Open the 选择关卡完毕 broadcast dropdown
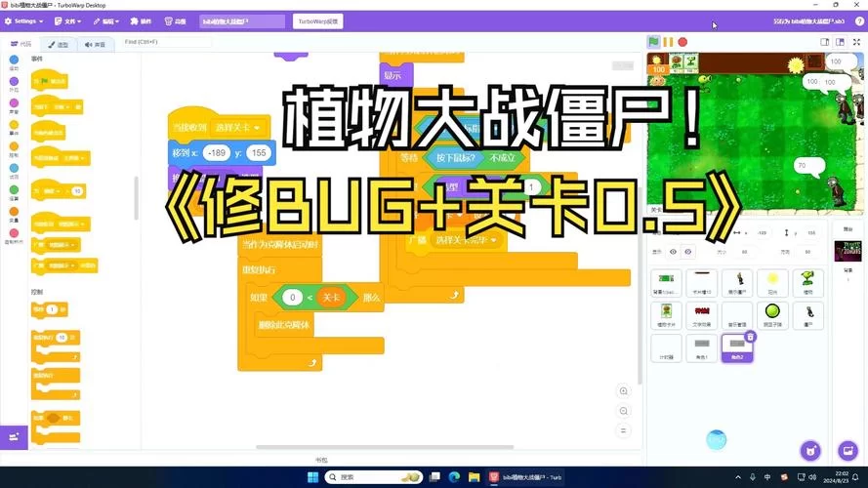Viewport: 868px width, 488px height. [x=465, y=240]
